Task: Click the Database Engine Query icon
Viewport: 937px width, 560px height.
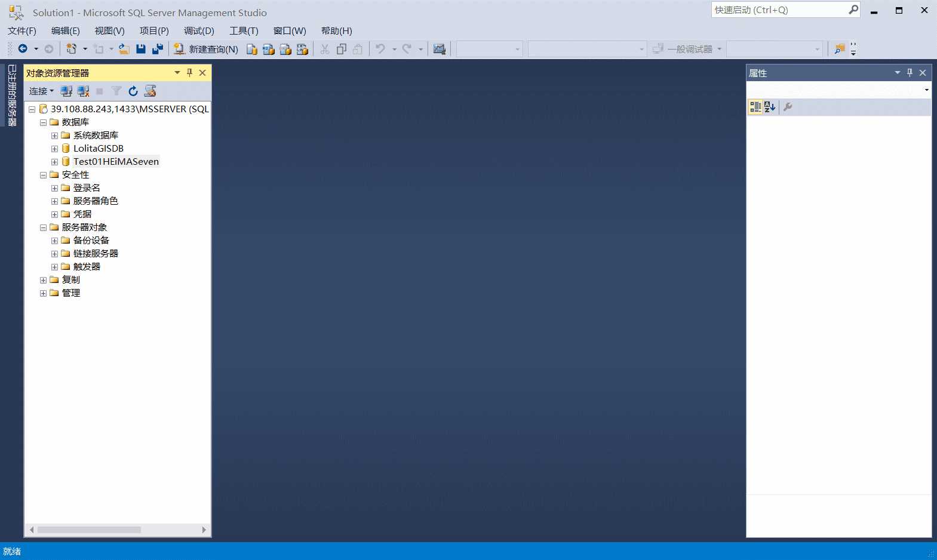Action: pyautogui.click(x=252, y=49)
